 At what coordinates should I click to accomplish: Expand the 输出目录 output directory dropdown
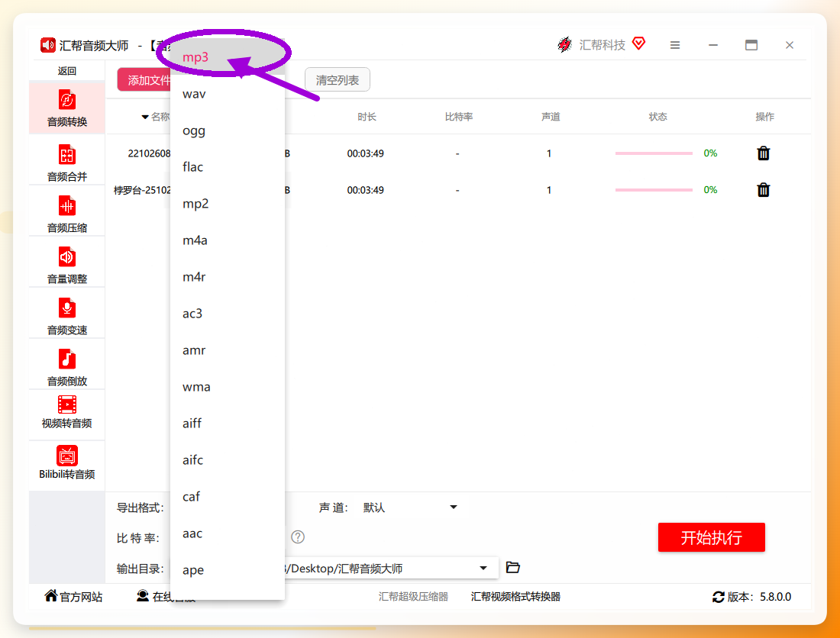(x=483, y=568)
